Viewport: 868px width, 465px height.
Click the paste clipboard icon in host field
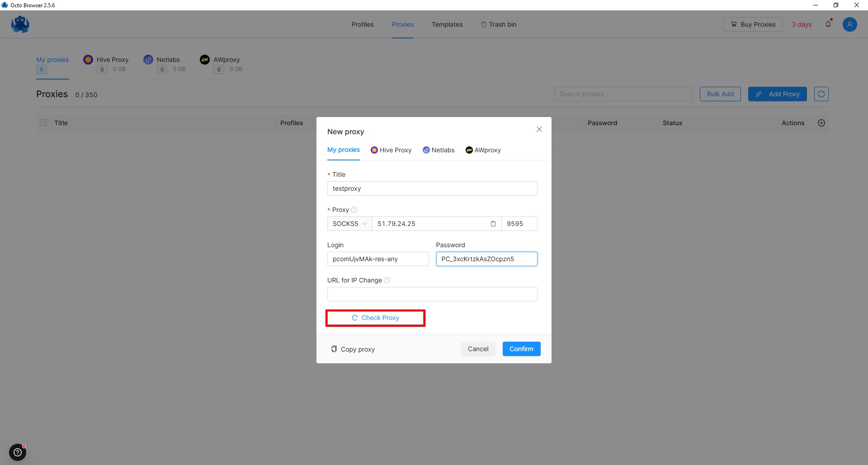tap(493, 224)
